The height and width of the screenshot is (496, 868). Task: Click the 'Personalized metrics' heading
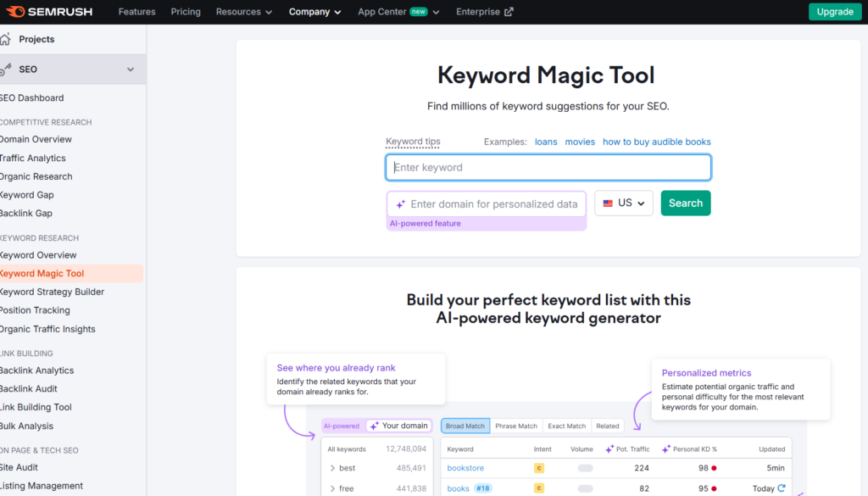coord(706,373)
